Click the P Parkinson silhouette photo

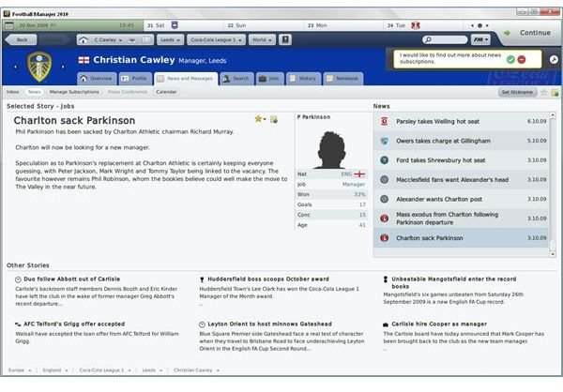(330, 150)
